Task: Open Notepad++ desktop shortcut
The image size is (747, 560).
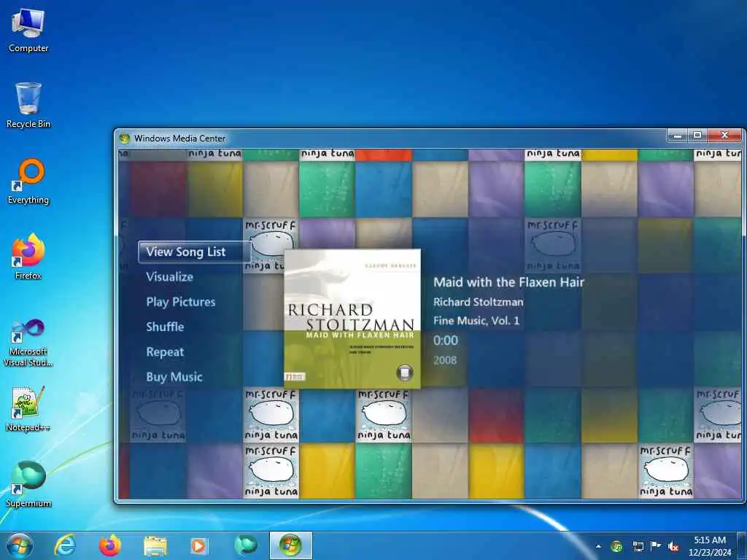Action: 28,408
